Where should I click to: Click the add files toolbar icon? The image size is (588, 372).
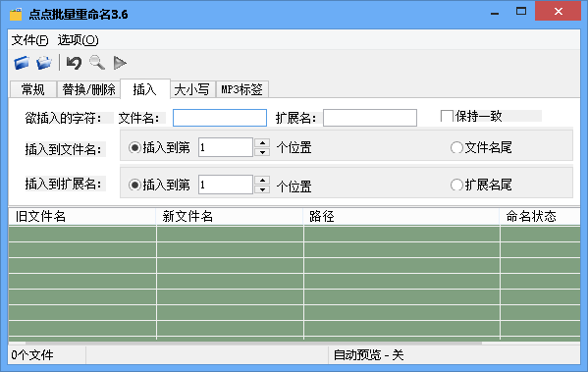pos(44,63)
